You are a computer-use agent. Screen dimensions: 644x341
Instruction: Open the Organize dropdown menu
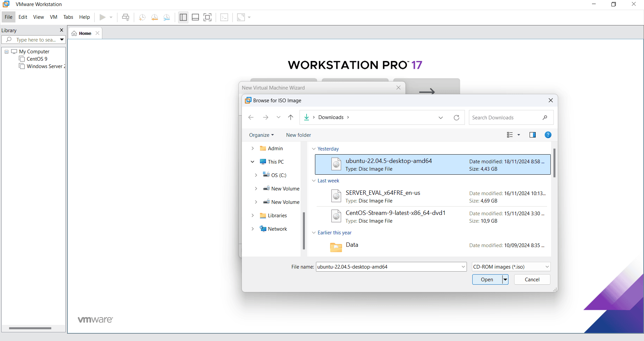[261, 135]
